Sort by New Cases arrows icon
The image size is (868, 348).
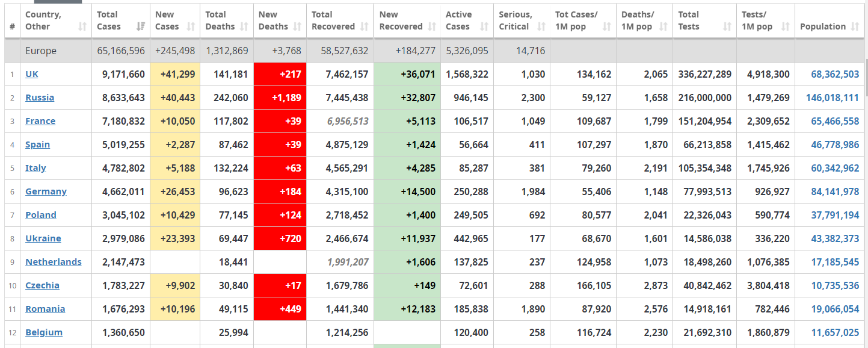coord(191,26)
